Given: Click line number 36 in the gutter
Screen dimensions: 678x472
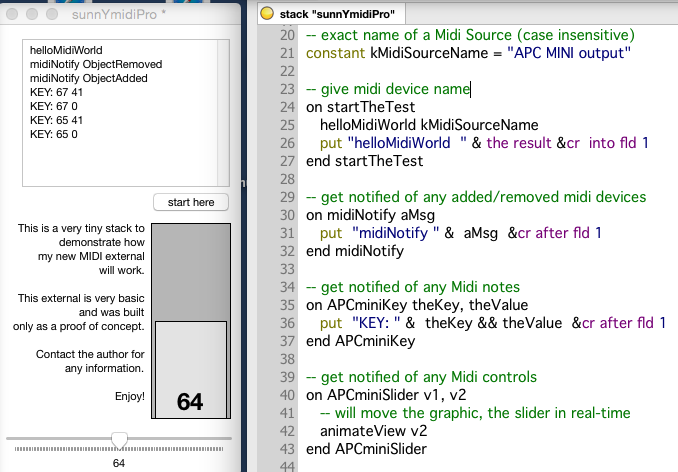Looking at the screenshot, I should point(287,323).
